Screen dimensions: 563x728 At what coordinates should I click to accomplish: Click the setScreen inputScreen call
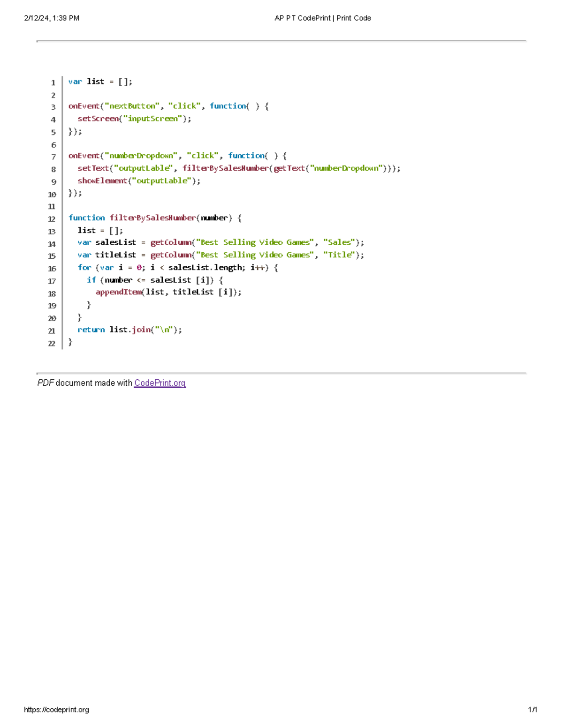134,118
